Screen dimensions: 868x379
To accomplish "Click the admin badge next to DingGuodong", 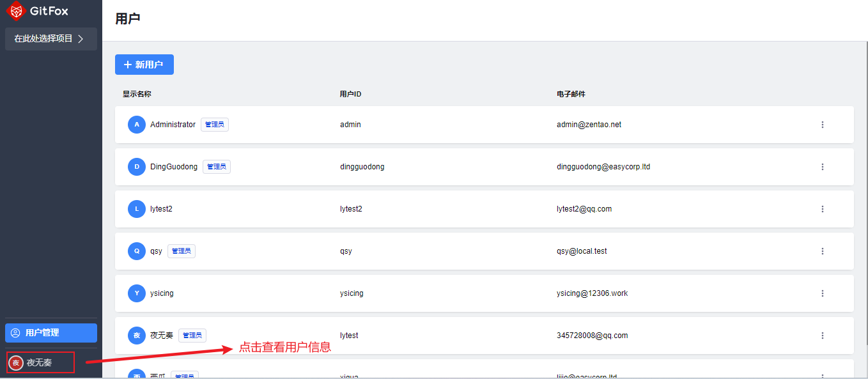I will (217, 167).
